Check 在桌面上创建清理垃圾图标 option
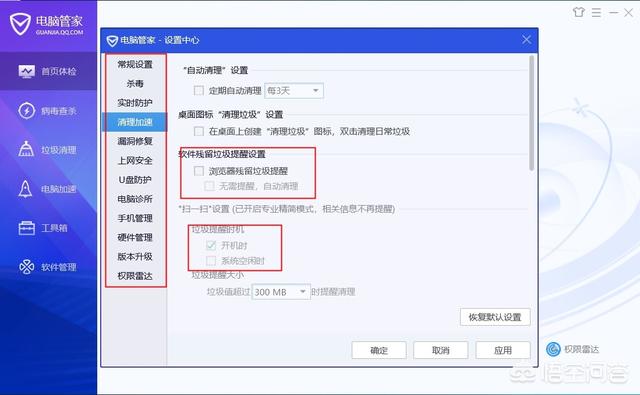 (199, 131)
